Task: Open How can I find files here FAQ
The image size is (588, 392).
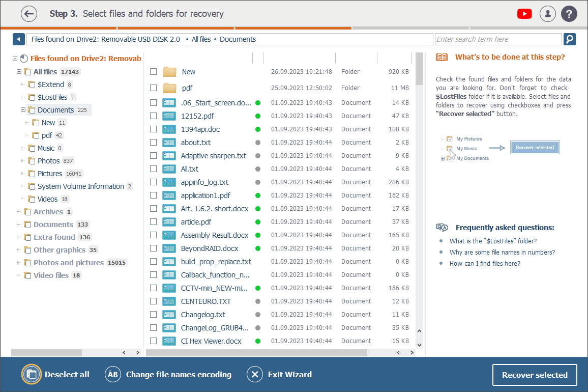Action: point(485,264)
